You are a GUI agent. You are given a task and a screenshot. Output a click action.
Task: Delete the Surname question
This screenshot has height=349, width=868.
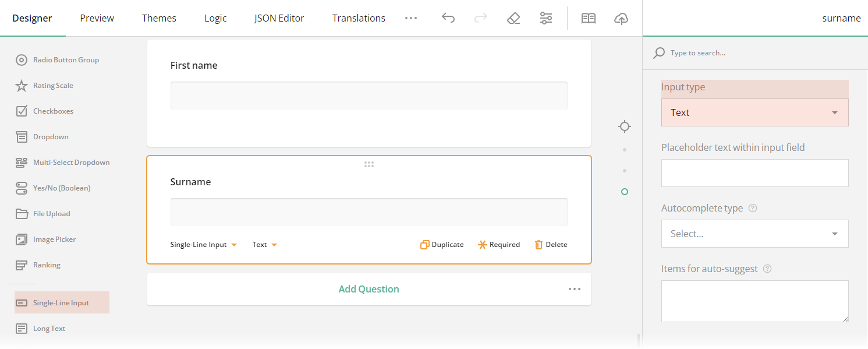[550, 244]
